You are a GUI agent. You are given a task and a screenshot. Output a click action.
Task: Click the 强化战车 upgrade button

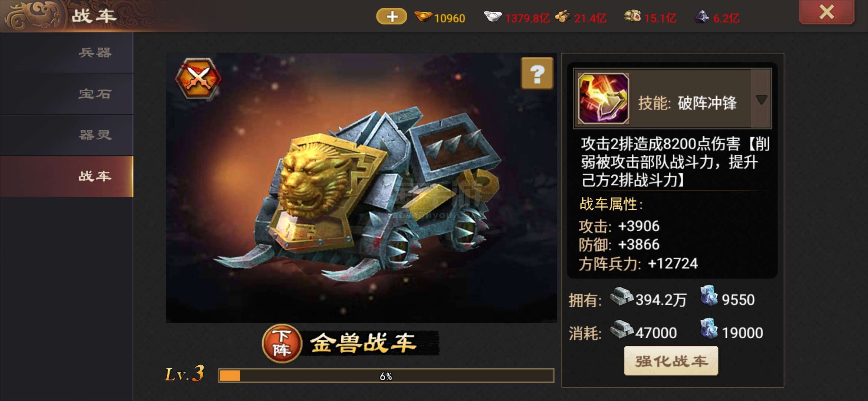[x=671, y=361]
